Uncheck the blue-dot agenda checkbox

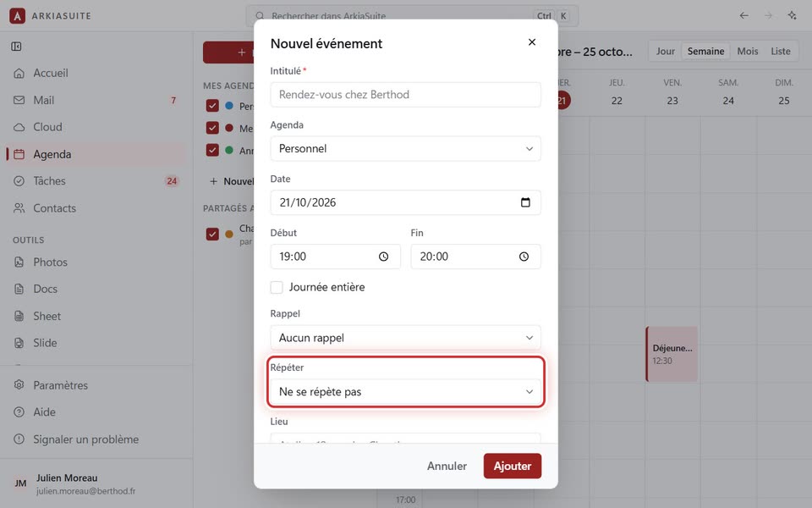tap(212, 106)
